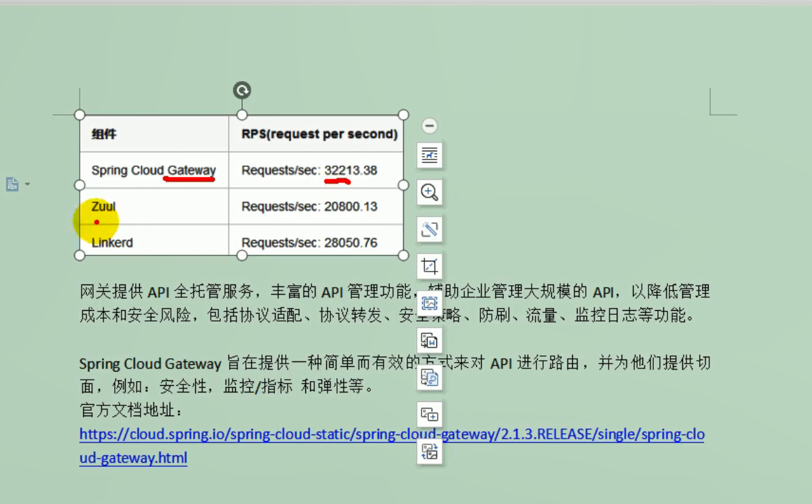This screenshot has height=504, width=812.
Task: Click the "组件" table header cell
Action: (x=154, y=134)
